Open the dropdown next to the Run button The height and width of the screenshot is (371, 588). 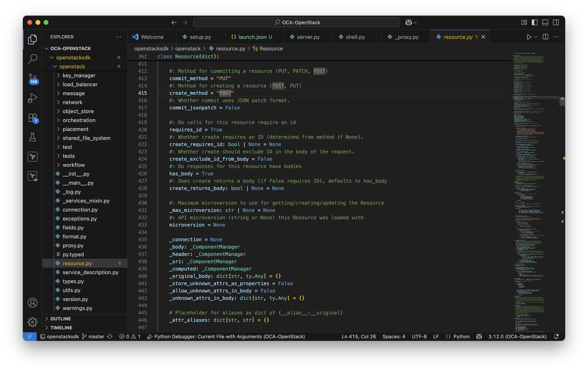tap(536, 37)
